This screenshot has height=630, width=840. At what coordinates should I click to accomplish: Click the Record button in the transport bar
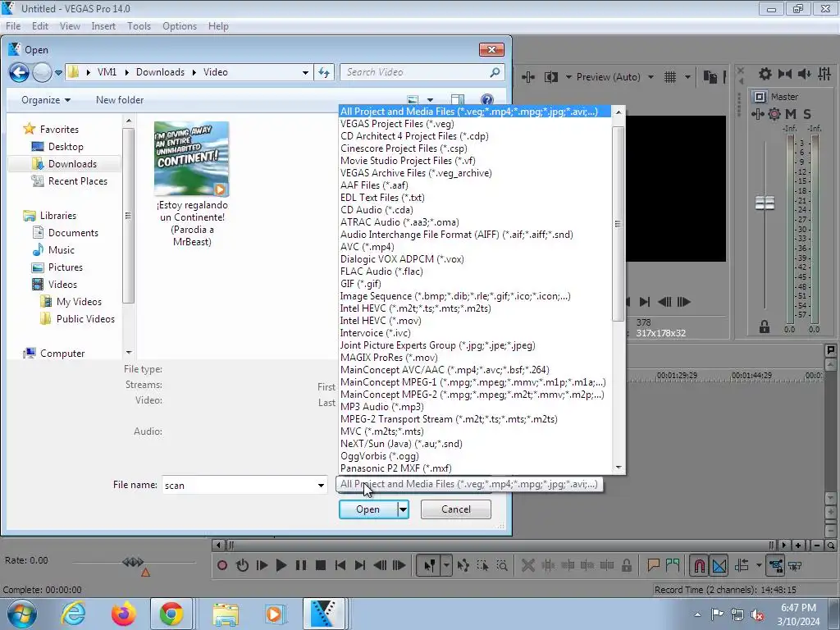coord(222,565)
